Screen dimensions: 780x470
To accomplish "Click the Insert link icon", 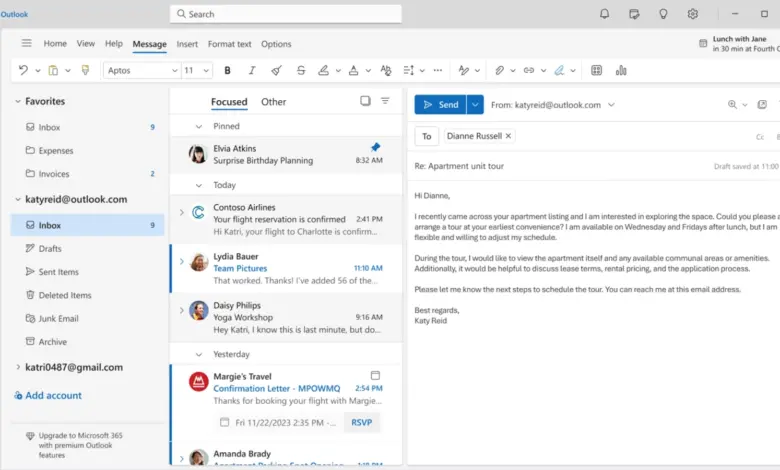I will [529, 71].
